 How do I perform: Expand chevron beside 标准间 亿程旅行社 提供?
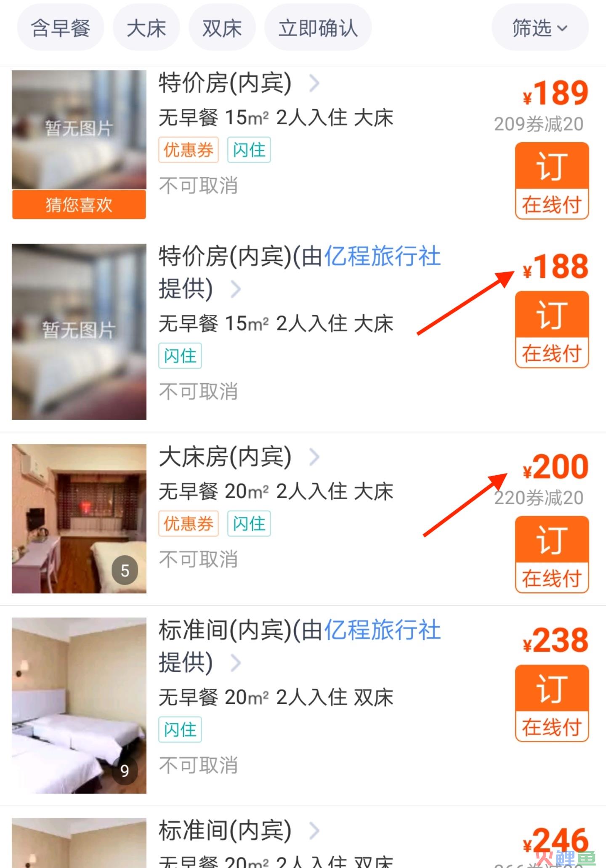point(236,663)
